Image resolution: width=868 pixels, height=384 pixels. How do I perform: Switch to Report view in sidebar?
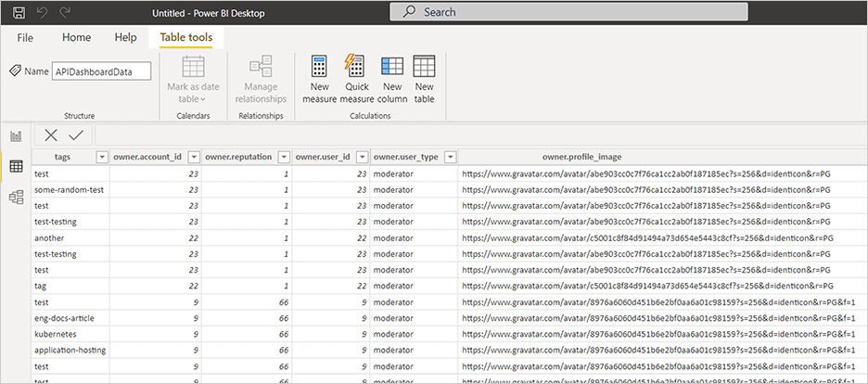pos(16,136)
